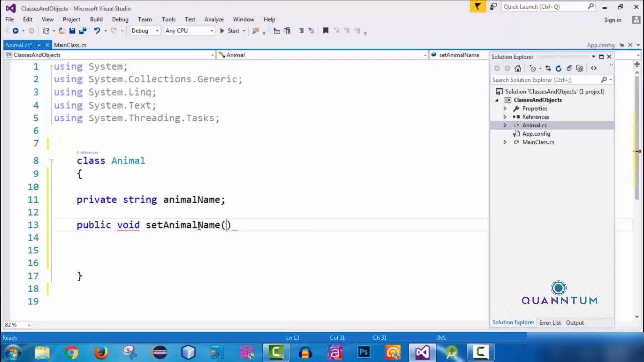
Task: Switch to the Error List tab
Action: point(550,323)
